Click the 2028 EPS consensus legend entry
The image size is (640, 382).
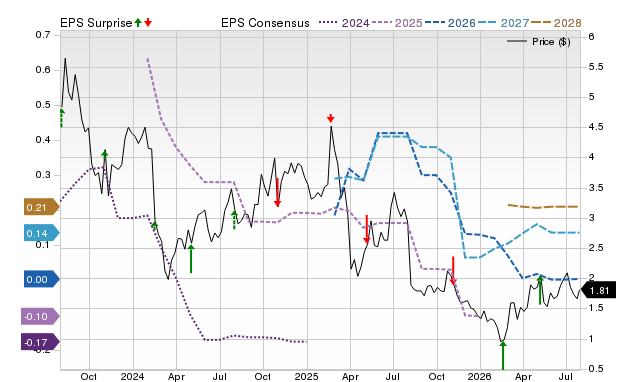[556, 23]
